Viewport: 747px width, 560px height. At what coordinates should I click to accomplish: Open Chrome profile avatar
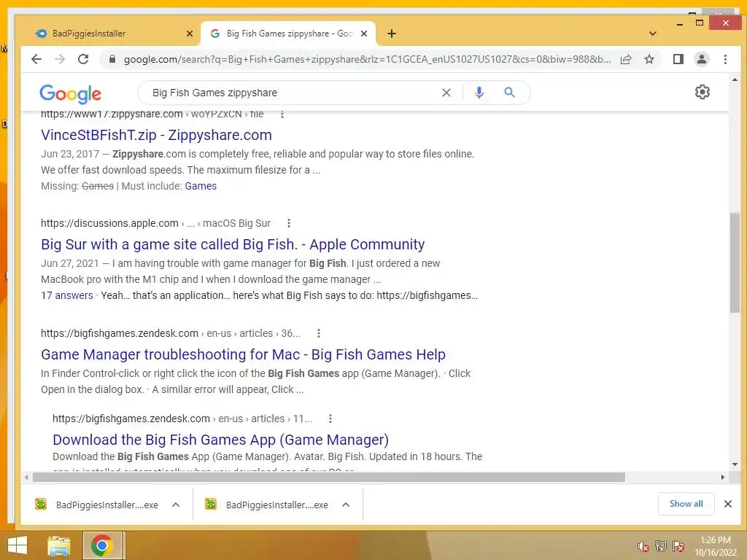(701, 59)
